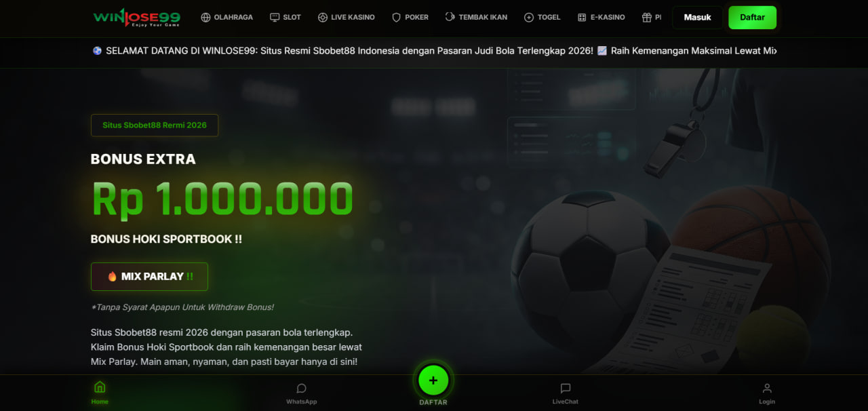Tap the green plus Daftar button
The height and width of the screenshot is (411, 868).
pyautogui.click(x=433, y=380)
